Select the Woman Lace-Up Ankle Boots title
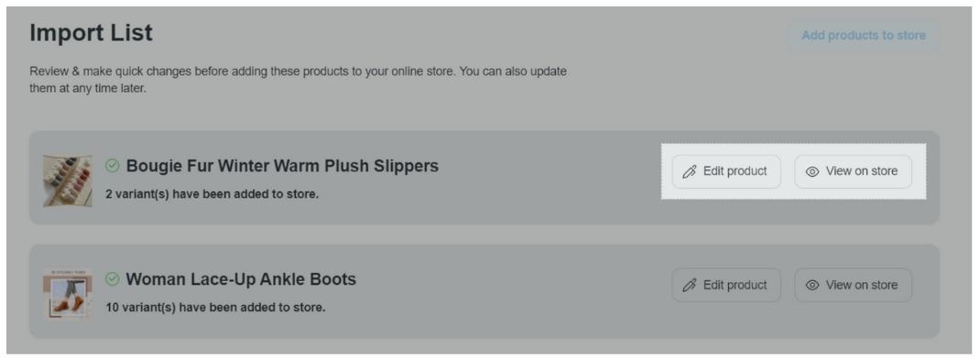This screenshot has width=980, height=358. coord(241,279)
